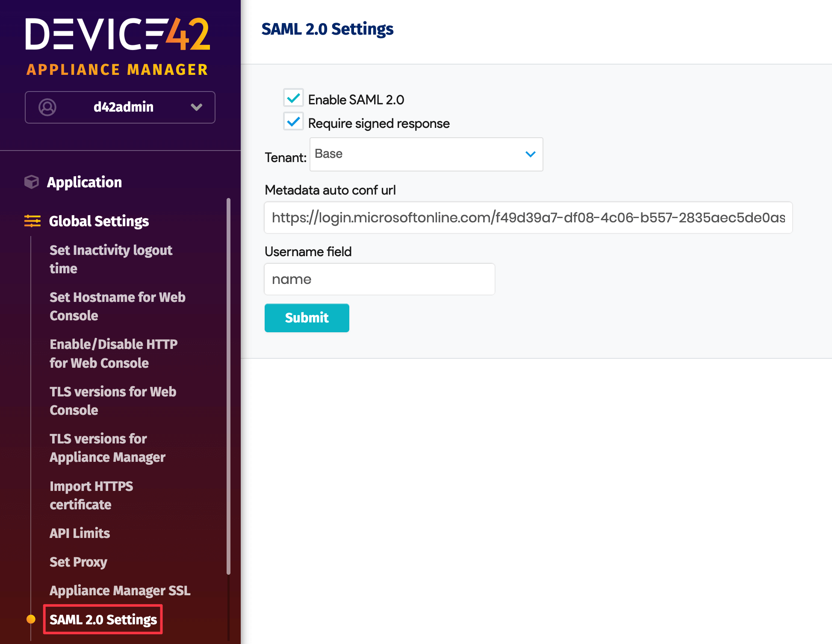Open the Application menu section
Screen dimensions: 832x644
point(84,182)
